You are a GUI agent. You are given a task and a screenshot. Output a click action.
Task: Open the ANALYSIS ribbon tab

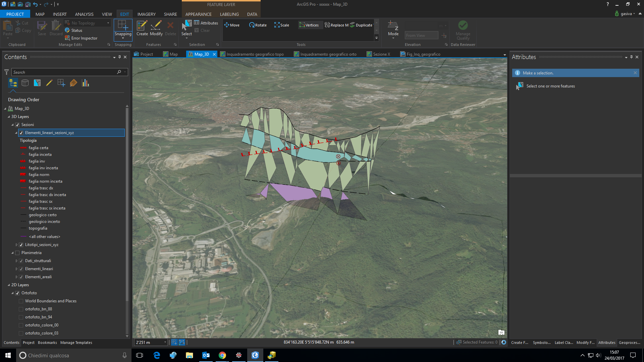click(84, 14)
